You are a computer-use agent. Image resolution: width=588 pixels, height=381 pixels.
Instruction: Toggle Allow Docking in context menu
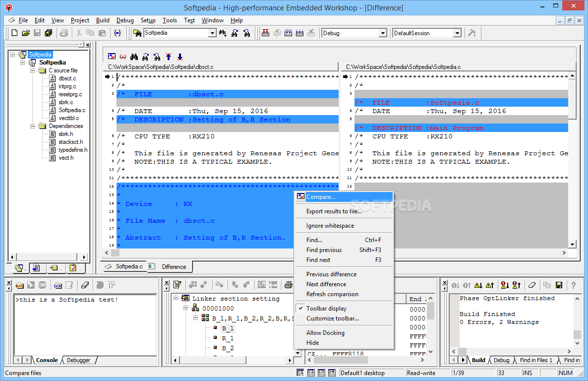pyautogui.click(x=344, y=332)
